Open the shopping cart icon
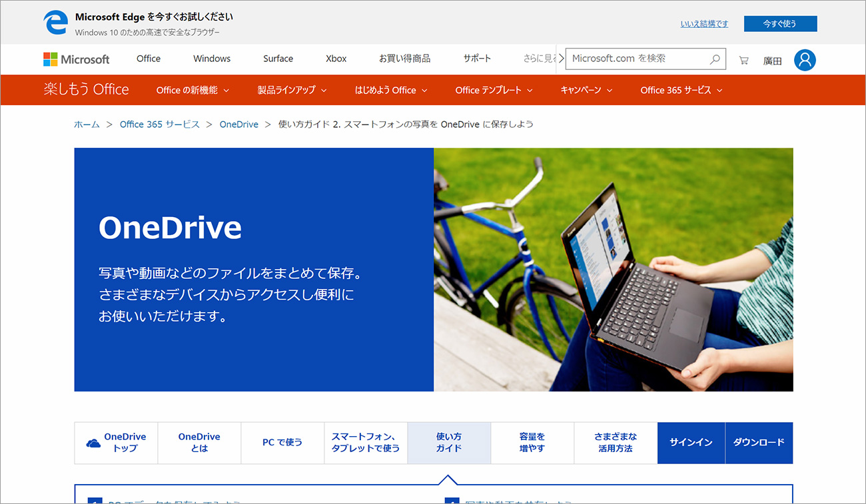This screenshot has height=504, width=866. click(744, 60)
